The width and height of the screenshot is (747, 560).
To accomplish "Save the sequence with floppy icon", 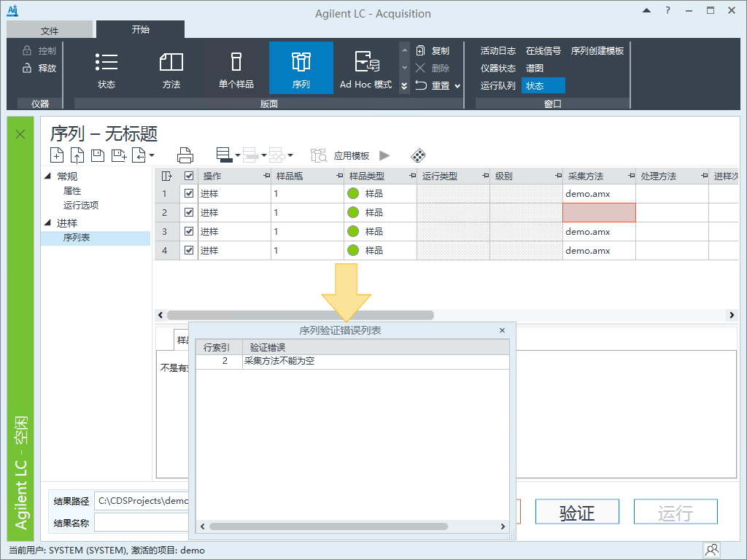I will [98, 155].
